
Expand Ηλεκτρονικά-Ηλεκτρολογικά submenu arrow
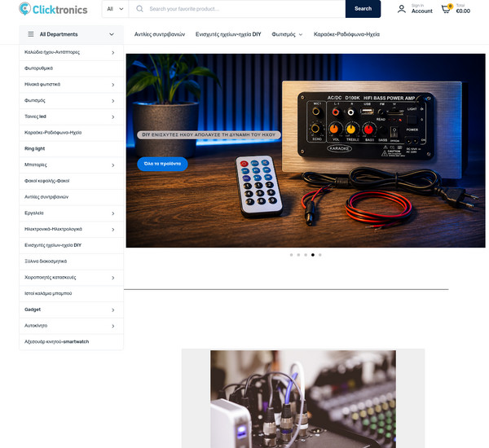113,230
